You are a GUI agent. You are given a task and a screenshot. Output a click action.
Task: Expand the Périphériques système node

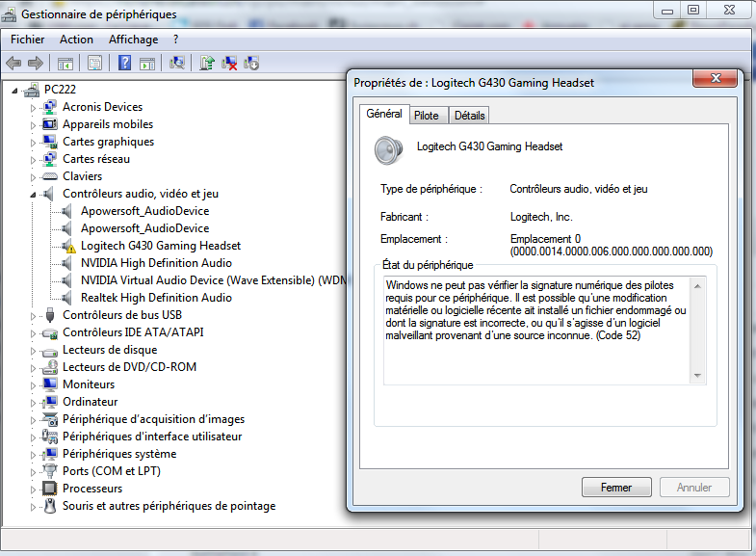(x=33, y=455)
